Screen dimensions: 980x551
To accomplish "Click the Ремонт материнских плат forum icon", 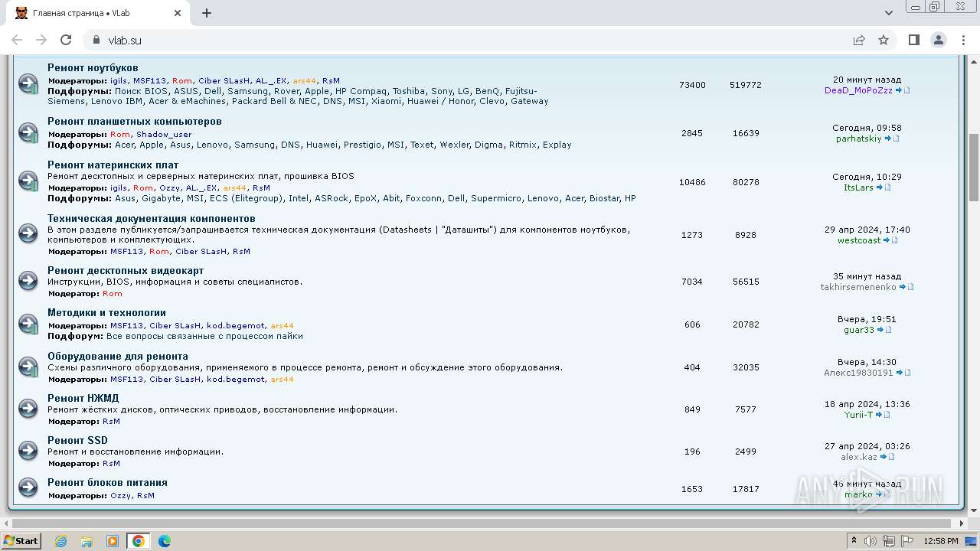I will 28,181.
